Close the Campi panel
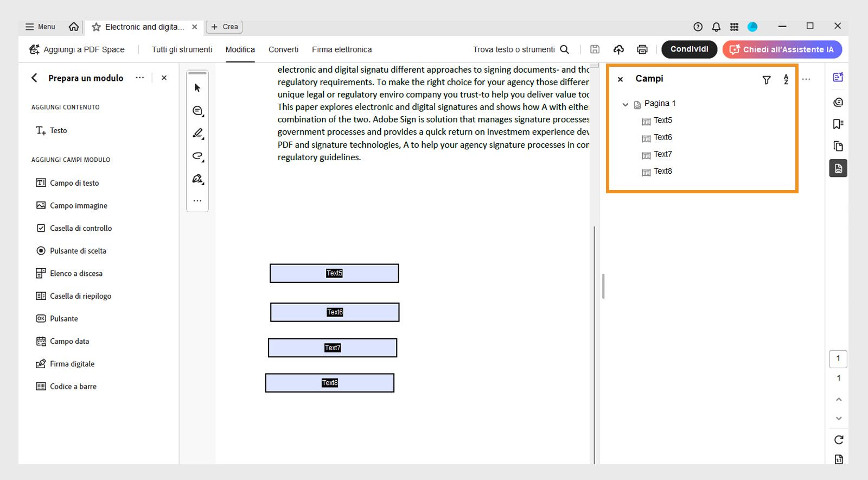868x480 pixels. (x=621, y=79)
